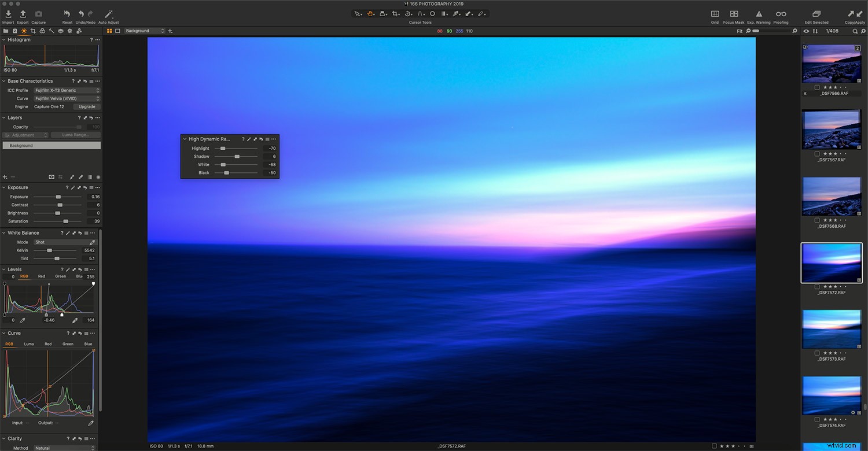The height and width of the screenshot is (451, 868).
Task: Switch the Curve panel to the Luma tab
Action: pos(29,343)
